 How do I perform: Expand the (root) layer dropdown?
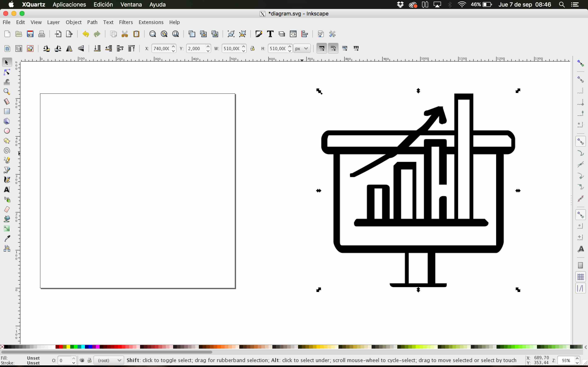click(x=109, y=360)
